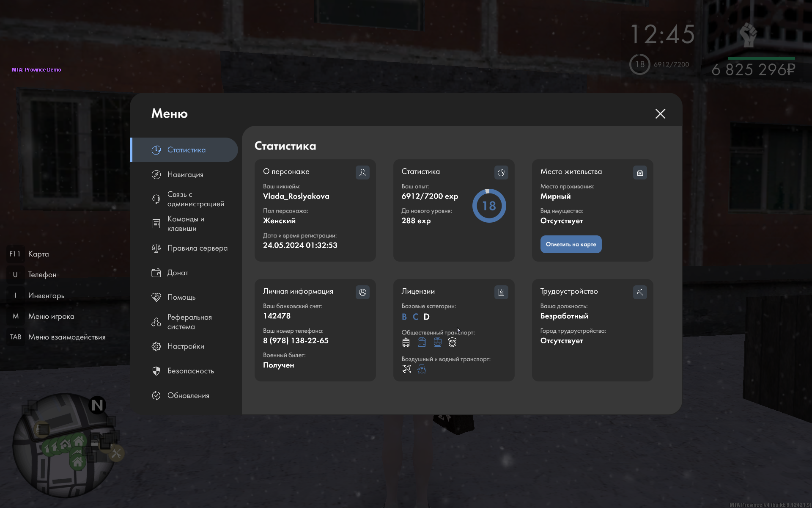The height and width of the screenshot is (508, 812).
Task: Click the round minimap
Action: tap(63, 444)
